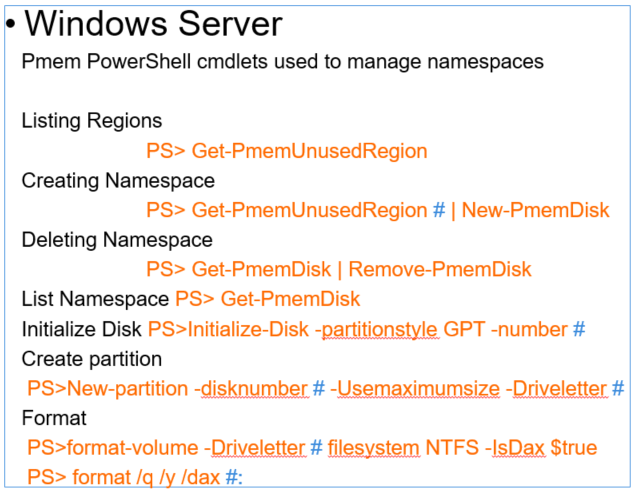Click the "Windows Server" heading text
636x492 pixels.
[x=154, y=24]
